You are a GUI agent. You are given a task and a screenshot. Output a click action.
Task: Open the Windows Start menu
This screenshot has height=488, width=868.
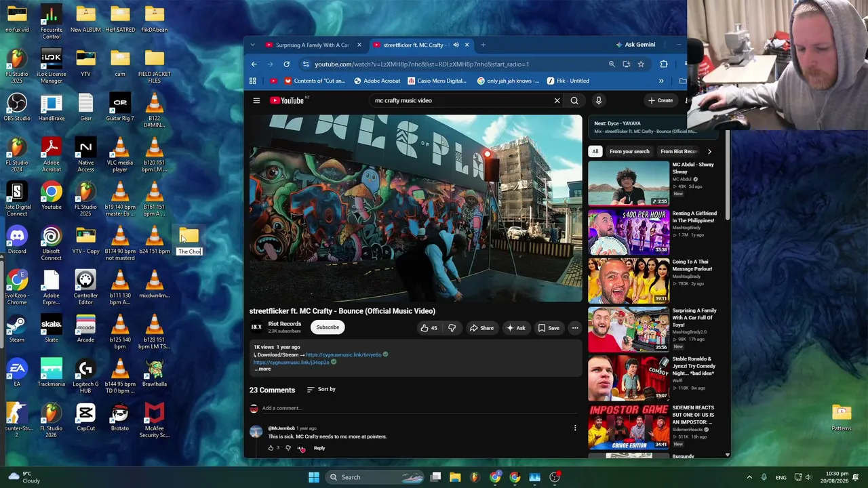(x=313, y=477)
